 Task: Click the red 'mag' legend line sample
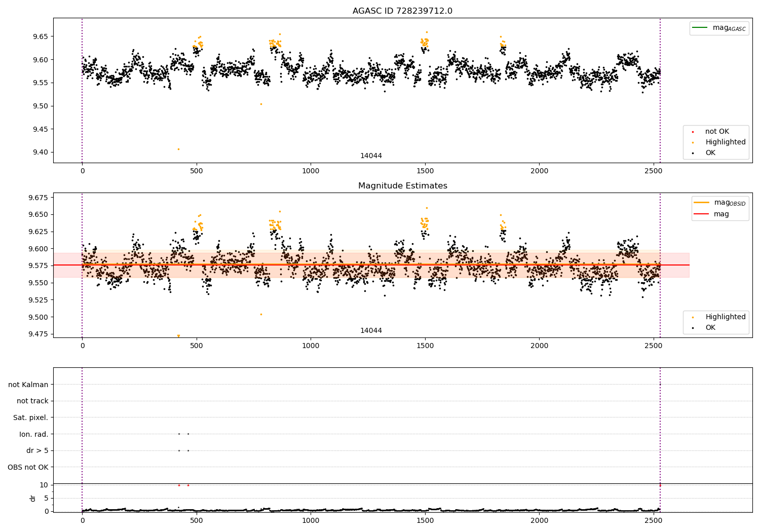(x=701, y=214)
